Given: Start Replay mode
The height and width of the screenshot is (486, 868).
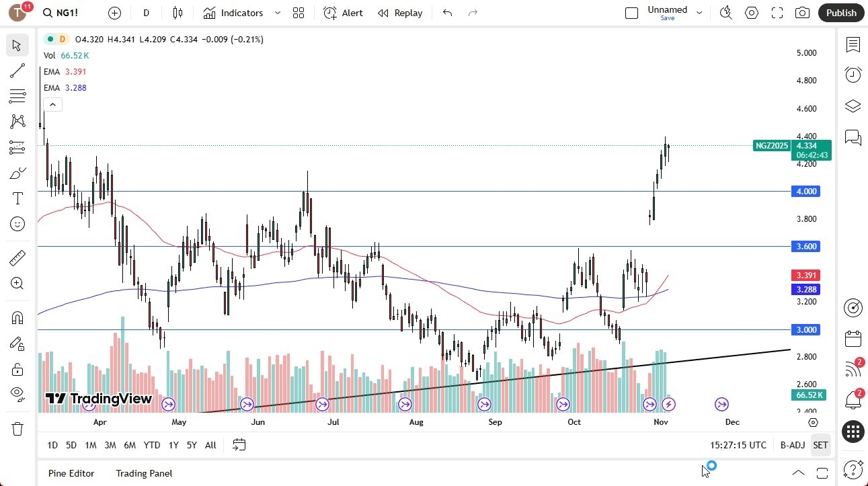Looking at the screenshot, I should pos(400,13).
